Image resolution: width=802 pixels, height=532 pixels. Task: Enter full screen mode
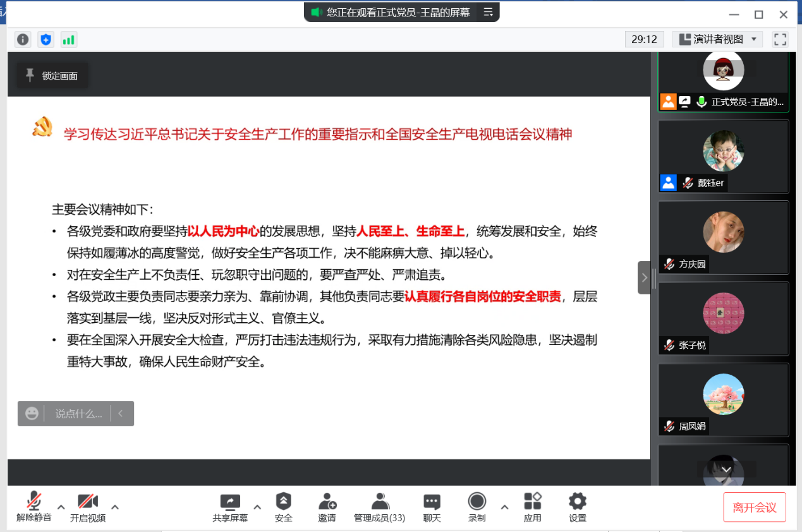tap(781, 39)
